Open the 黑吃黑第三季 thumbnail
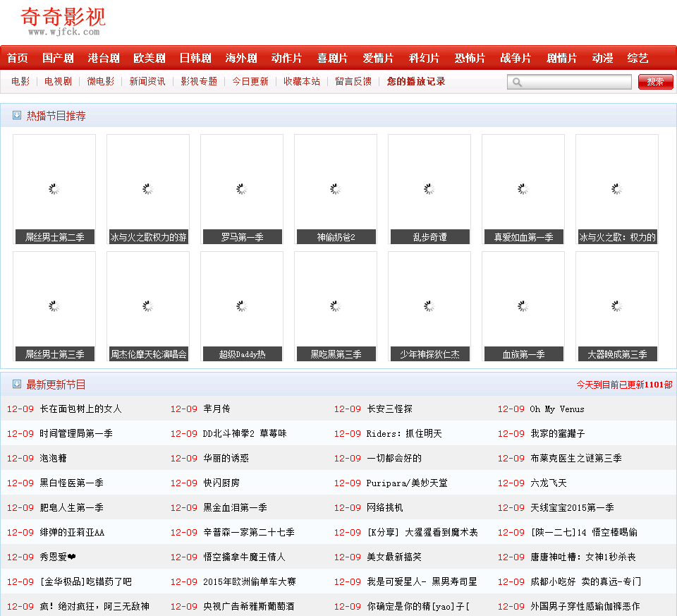 tap(336, 307)
